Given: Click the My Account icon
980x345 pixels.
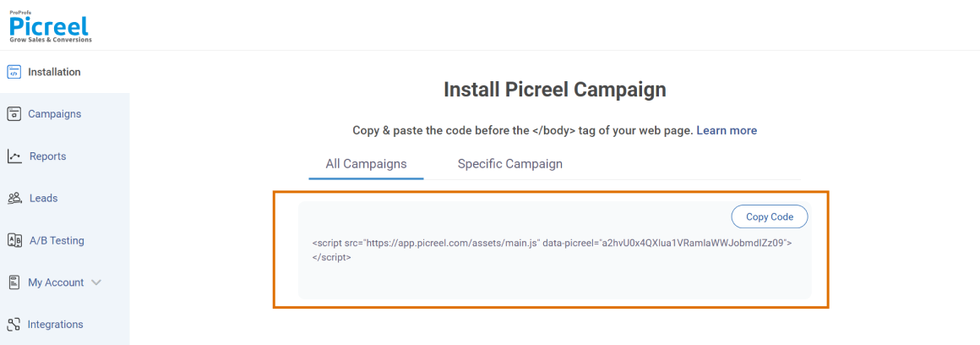Looking at the screenshot, I should pyautogui.click(x=14, y=282).
